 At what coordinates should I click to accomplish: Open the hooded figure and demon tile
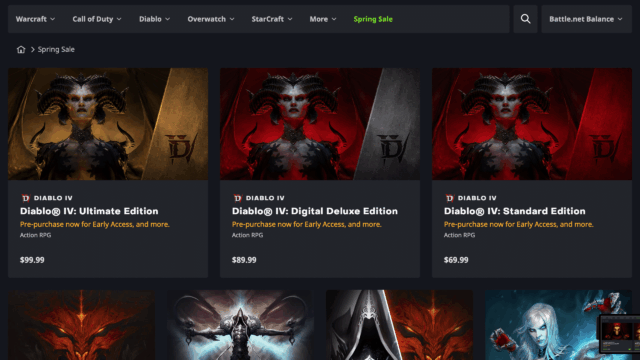[x=399, y=325]
